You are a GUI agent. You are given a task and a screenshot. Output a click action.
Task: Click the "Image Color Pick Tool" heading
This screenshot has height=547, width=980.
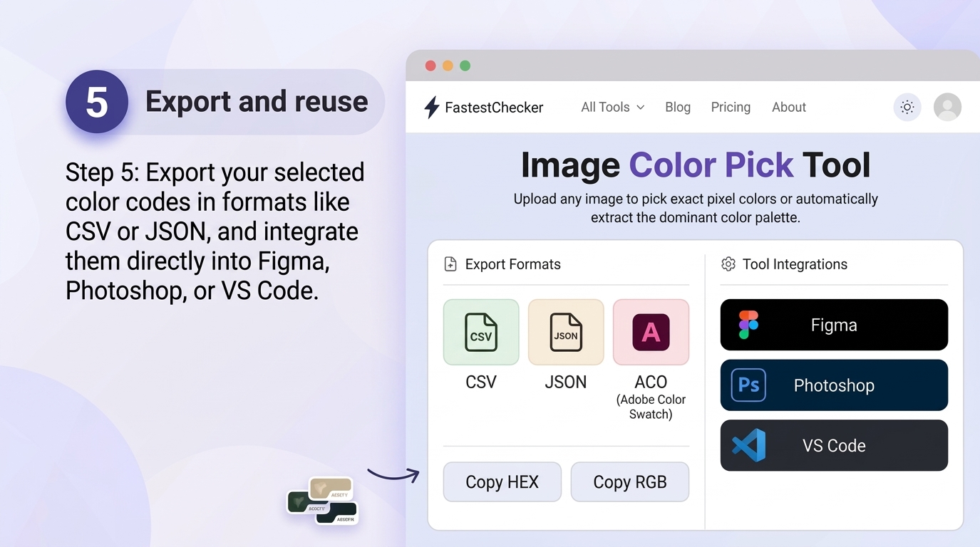[696, 165]
